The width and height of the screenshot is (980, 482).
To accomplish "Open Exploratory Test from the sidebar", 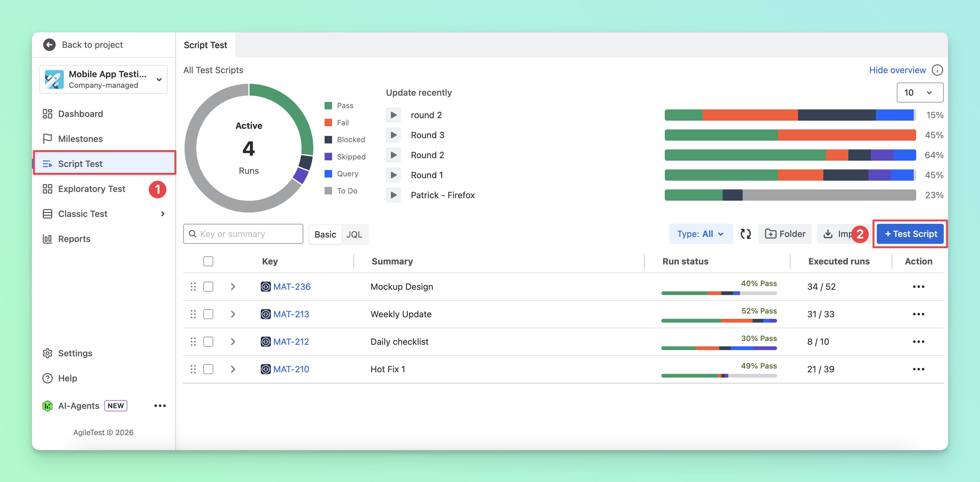I will [91, 189].
